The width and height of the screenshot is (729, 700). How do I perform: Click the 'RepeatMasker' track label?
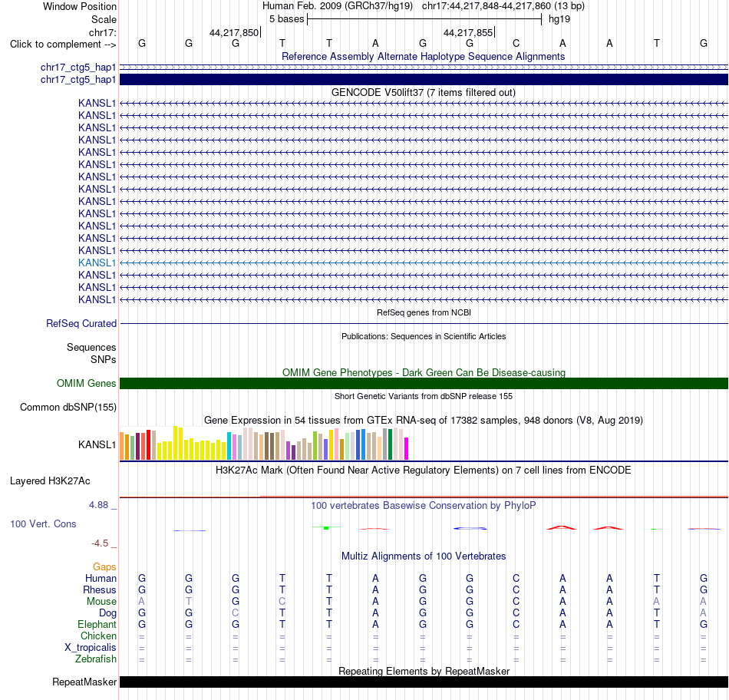[84, 682]
